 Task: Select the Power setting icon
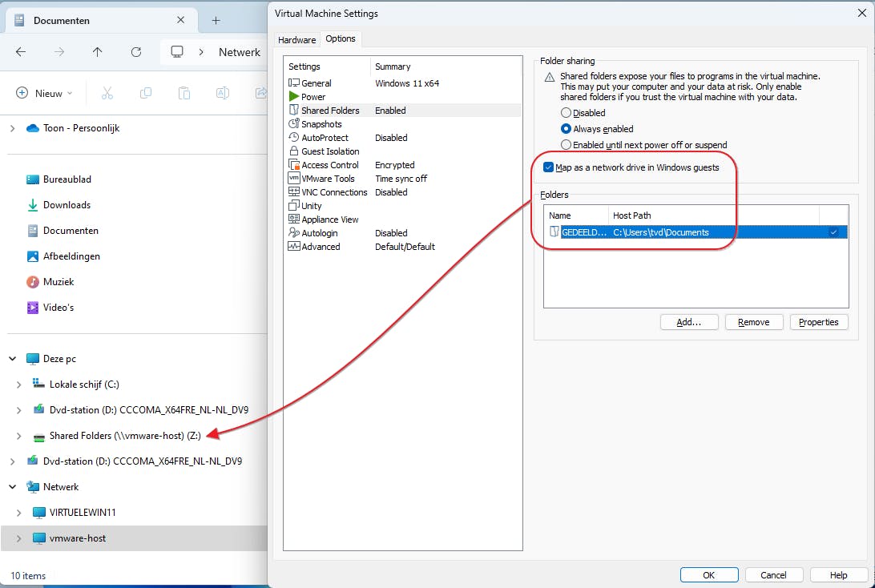pyautogui.click(x=293, y=96)
